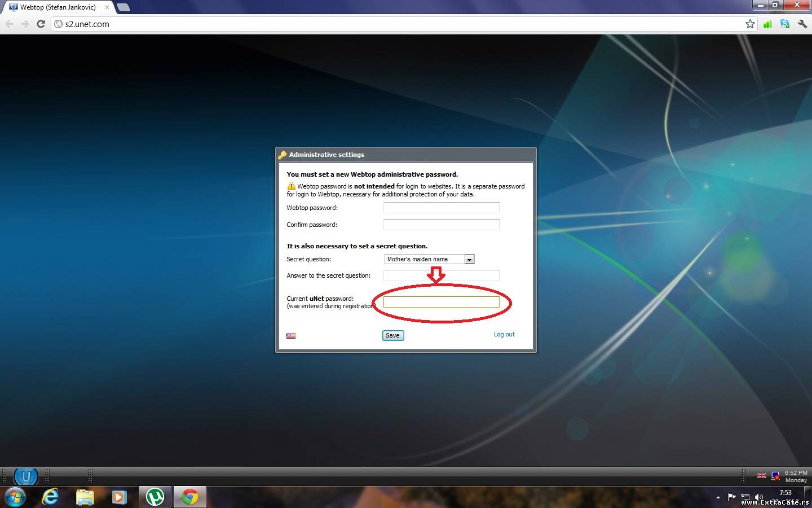Click the Current uNet password field

pyautogui.click(x=441, y=303)
